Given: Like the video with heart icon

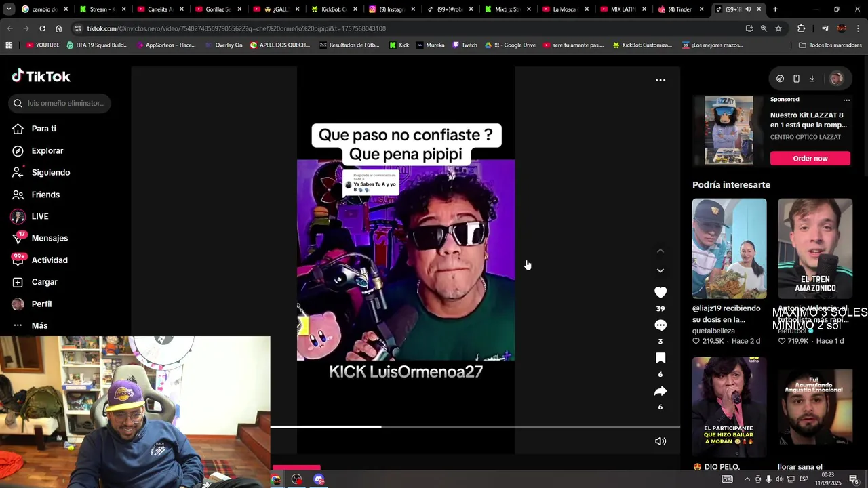Looking at the screenshot, I should [660, 292].
